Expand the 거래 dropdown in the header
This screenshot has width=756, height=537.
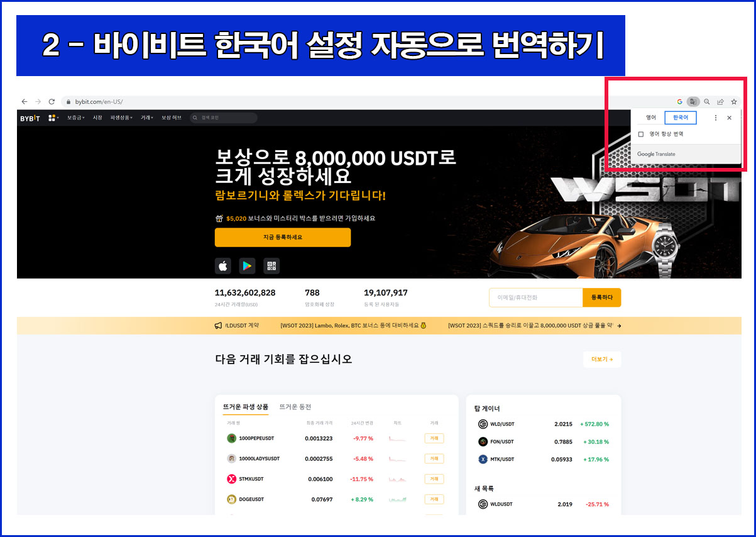(146, 118)
